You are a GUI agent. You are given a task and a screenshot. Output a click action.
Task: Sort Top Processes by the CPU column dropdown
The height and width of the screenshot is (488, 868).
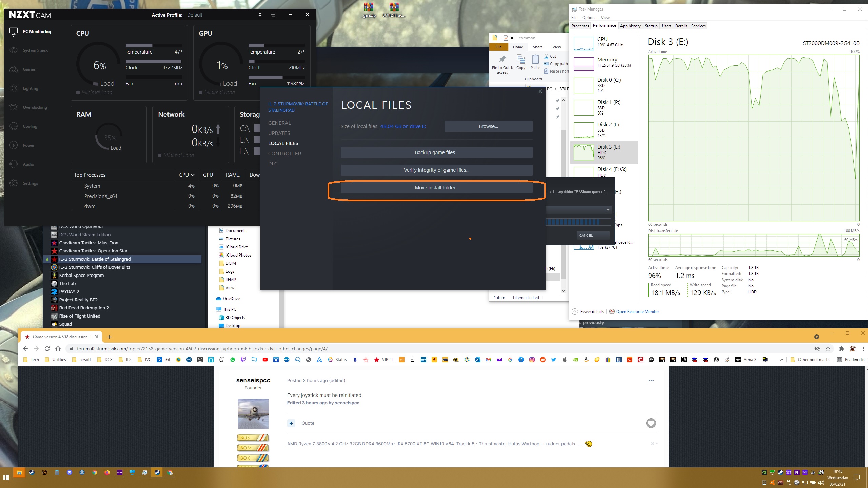tap(186, 175)
